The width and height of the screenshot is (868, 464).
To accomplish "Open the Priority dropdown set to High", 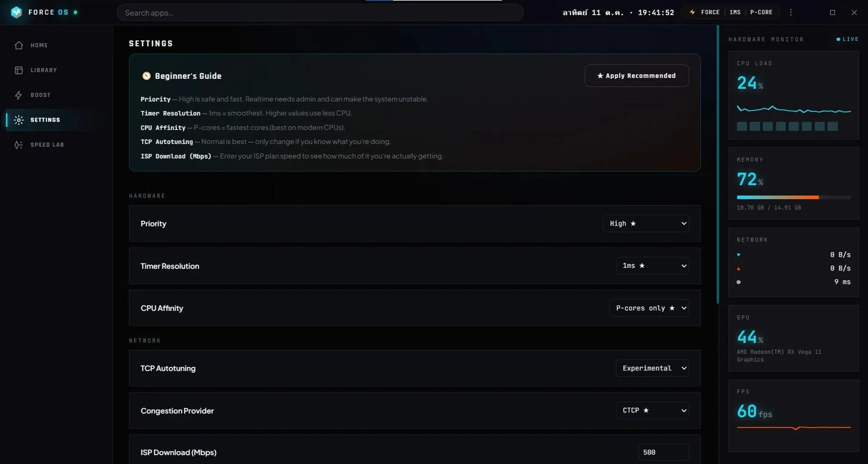I will pyautogui.click(x=646, y=224).
